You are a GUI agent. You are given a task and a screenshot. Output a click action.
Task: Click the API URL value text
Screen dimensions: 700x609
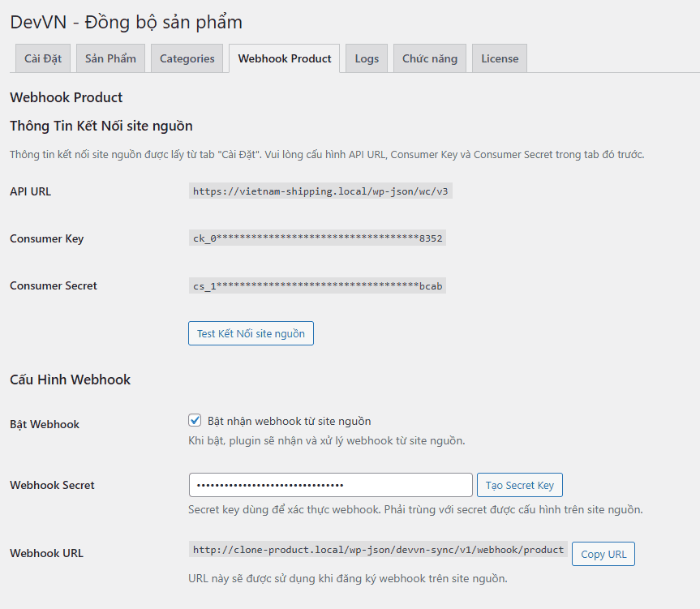tap(320, 191)
